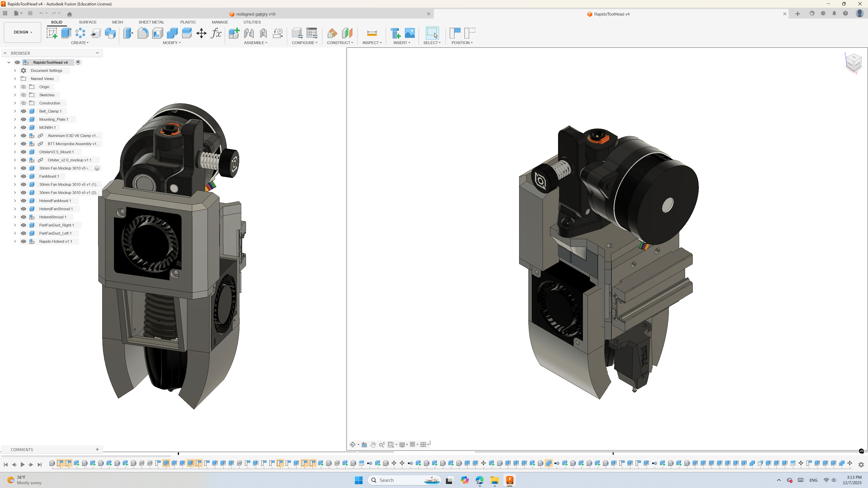868x488 pixels.
Task: Toggle visibility of Rapido Hotend v1:1
Action: pos(23,241)
